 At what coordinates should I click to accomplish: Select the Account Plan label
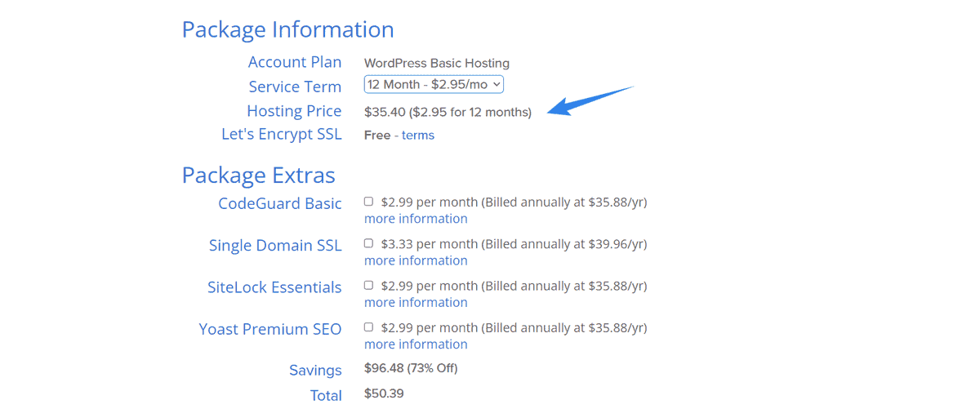tap(295, 62)
